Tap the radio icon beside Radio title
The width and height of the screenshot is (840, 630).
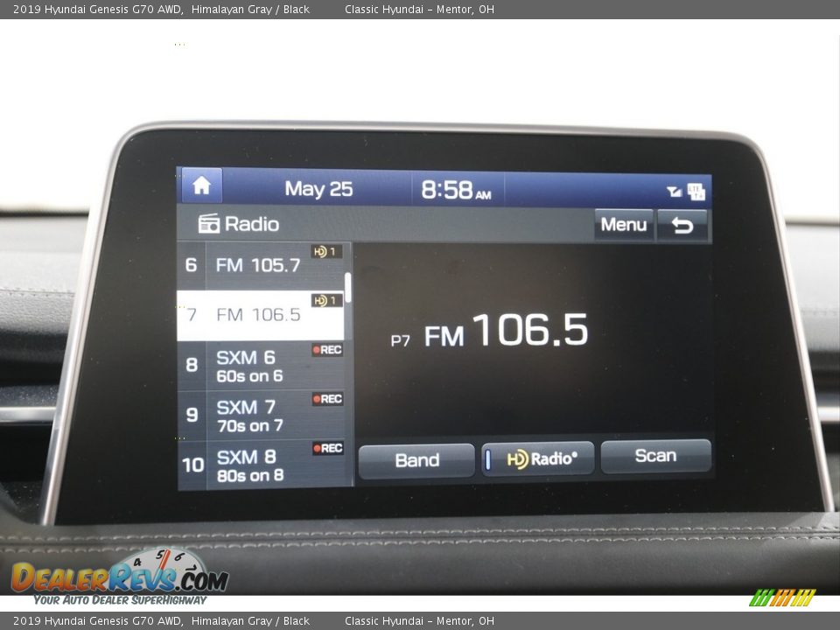click(209, 224)
